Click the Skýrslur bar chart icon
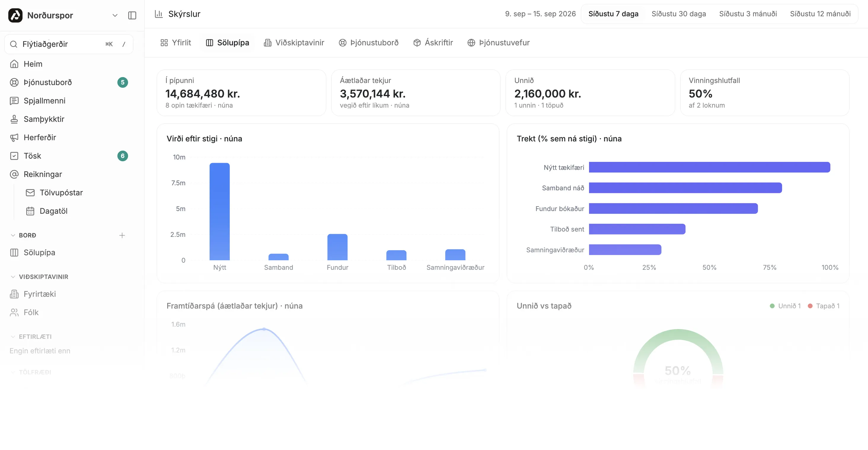Screen dimensions: 868x450 (x=159, y=14)
